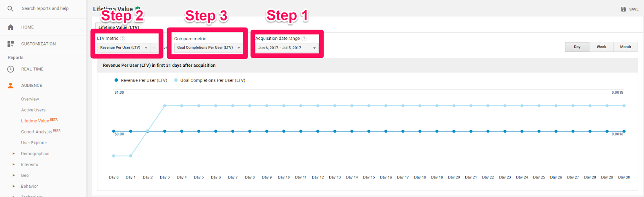Image resolution: width=644 pixels, height=197 pixels.
Task: Click the LTV metric help icon
Action: [123, 39]
